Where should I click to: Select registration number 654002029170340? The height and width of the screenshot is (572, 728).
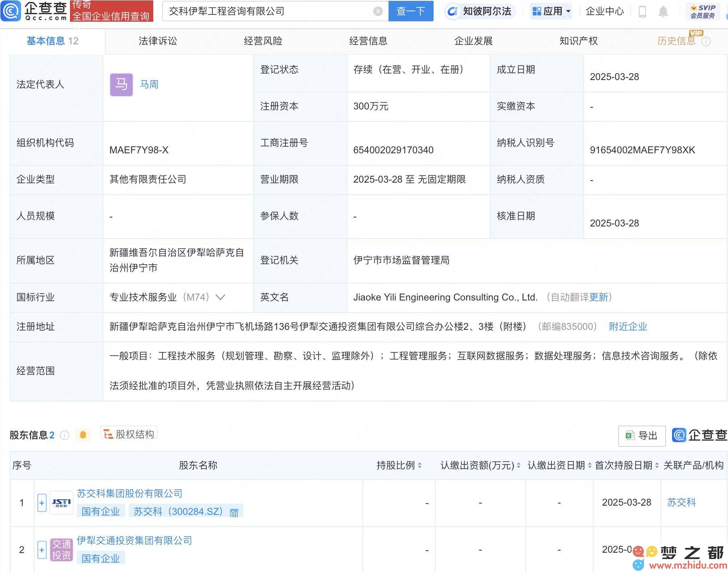tap(393, 150)
